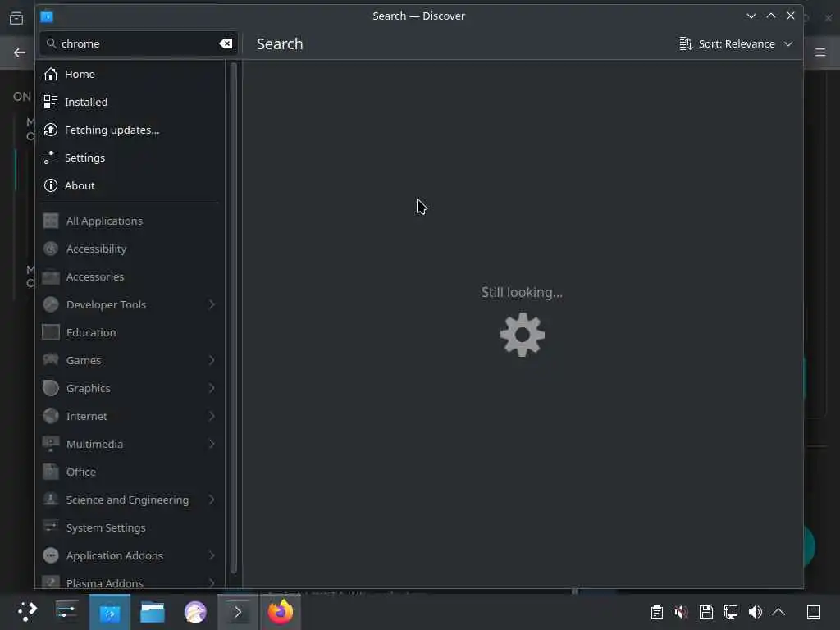Viewport: 840px width, 630px height.
Task: Open the terminal from taskbar
Action: (x=237, y=612)
